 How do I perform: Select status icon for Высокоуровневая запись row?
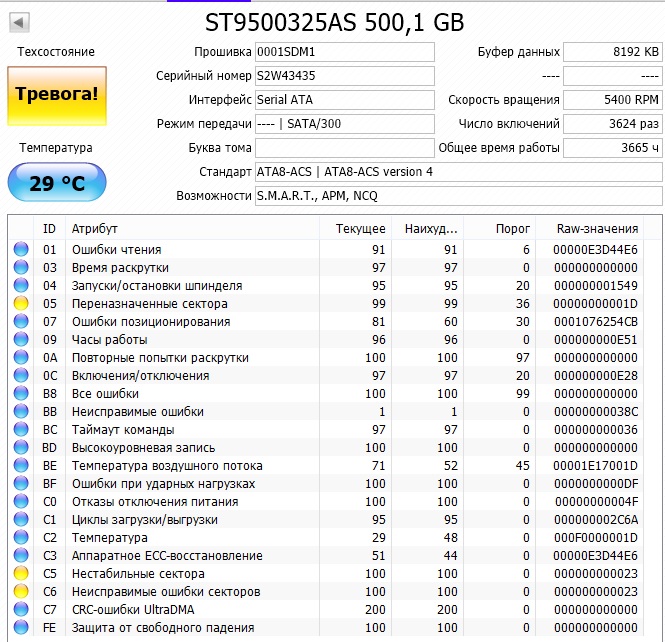[x=21, y=447]
